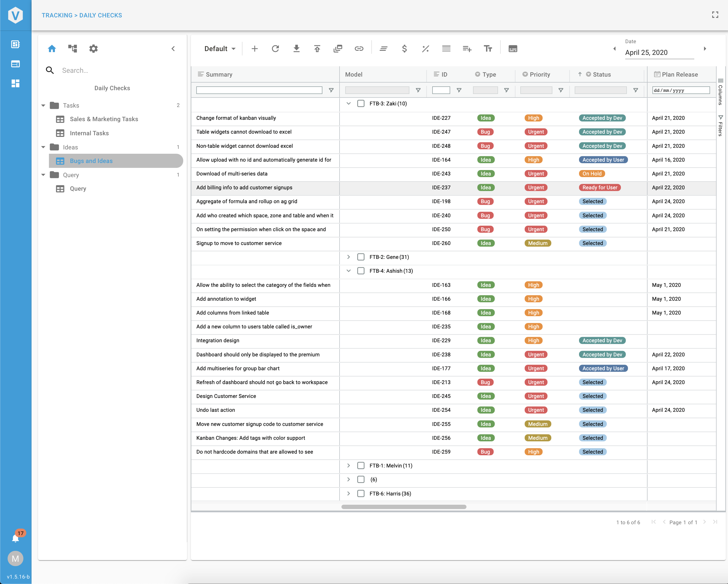The height and width of the screenshot is (584, 728).
Task: Click the percent format icon
Action: tap(425, 49)
